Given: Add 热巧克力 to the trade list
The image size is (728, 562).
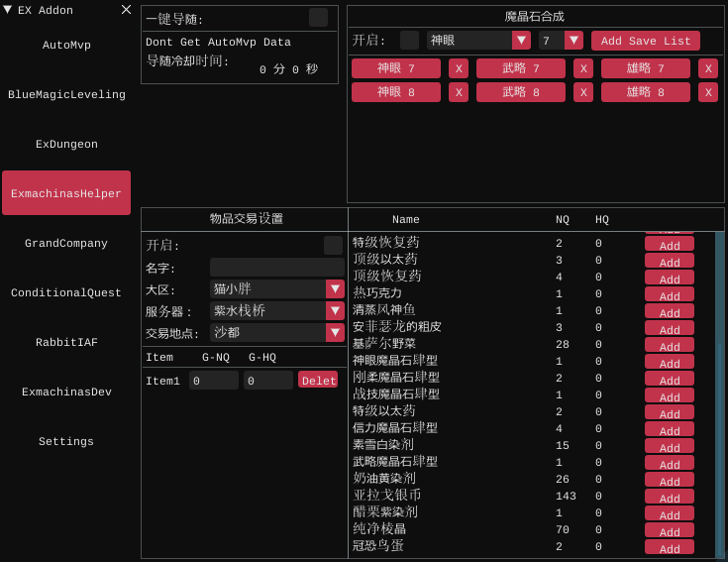Looking at the screenshot, I should pyautogui.click(x=670, y=294).
